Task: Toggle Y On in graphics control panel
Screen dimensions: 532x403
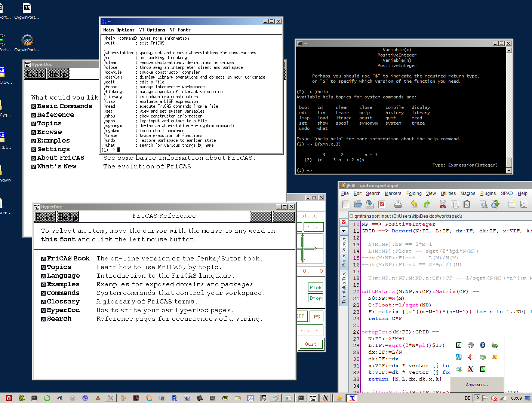Action: 313,227
